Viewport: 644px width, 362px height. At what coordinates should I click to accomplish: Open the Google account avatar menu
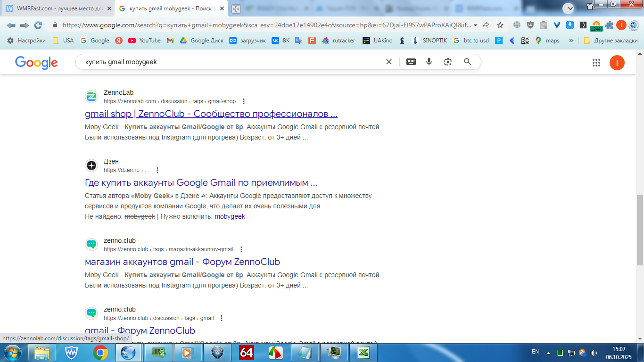click(x=617, y=63)
